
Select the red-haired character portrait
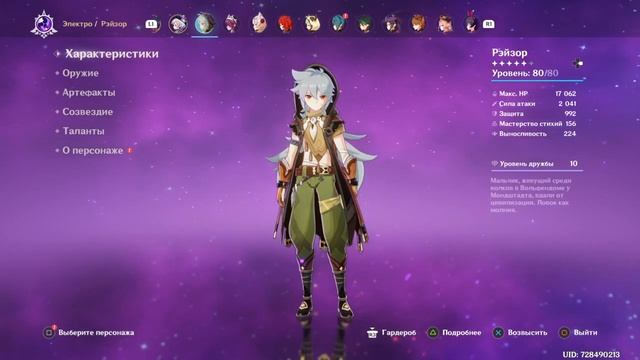(285, 24)
